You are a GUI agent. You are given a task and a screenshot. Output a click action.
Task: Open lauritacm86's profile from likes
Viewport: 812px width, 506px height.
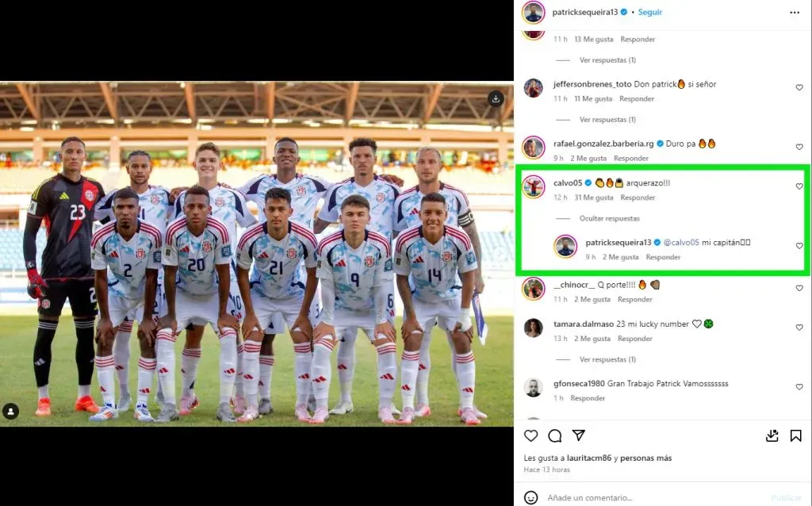click(589, 458)
